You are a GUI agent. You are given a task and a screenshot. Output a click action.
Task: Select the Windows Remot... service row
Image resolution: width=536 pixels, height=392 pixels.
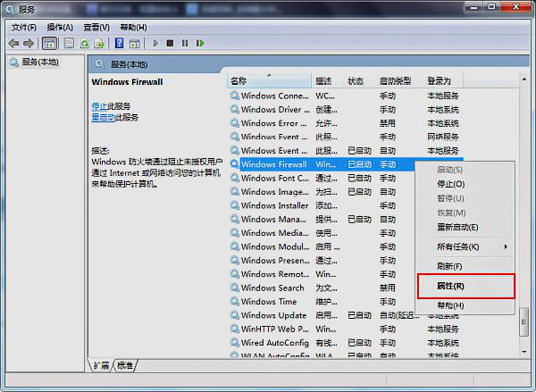[x=322, y=274]
